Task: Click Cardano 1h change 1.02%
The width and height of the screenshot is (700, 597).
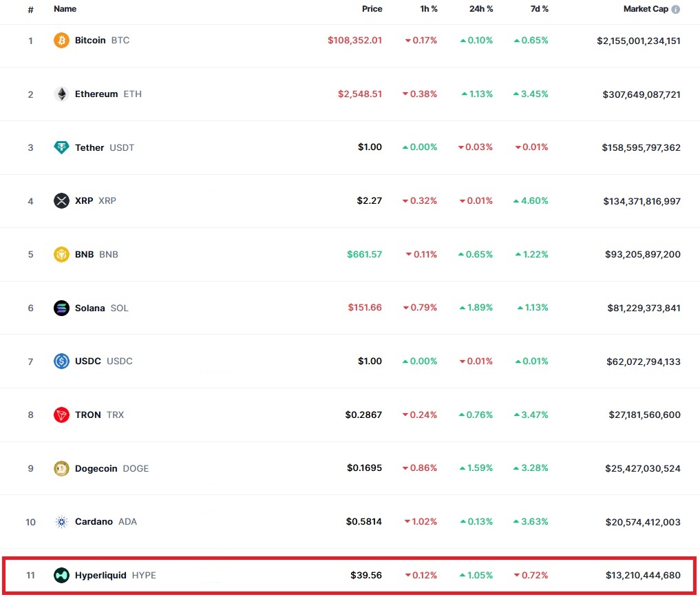Action: click(x=421, y=521)
